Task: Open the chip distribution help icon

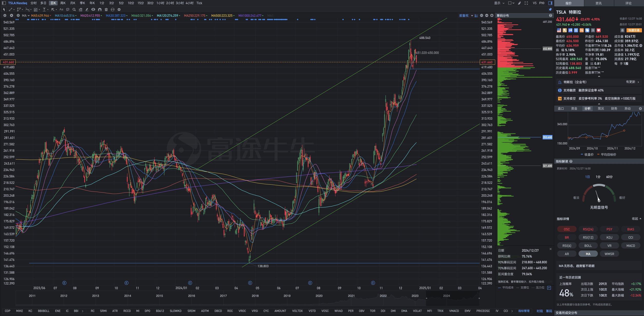Action: 550,16
